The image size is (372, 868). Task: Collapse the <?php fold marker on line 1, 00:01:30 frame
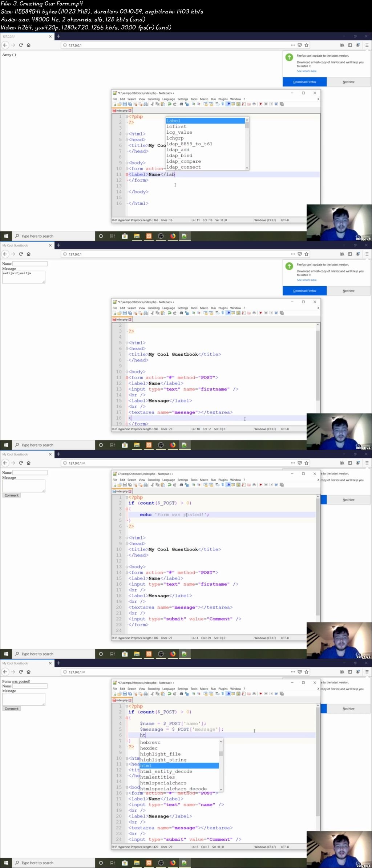[127, 117]
